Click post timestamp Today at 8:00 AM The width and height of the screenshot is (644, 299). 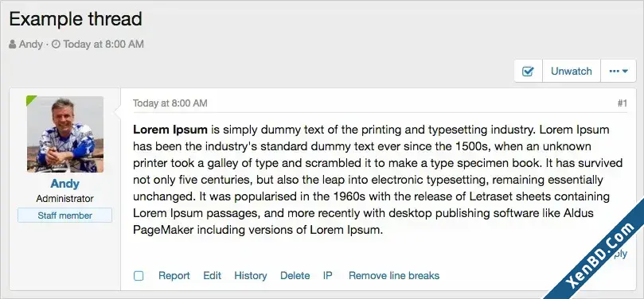(x=170, y=103)
